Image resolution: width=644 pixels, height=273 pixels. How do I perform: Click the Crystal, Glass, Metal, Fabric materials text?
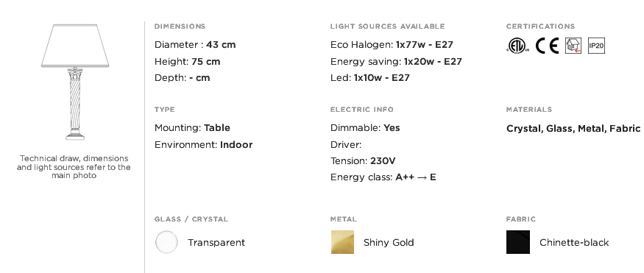pos(573,129)
